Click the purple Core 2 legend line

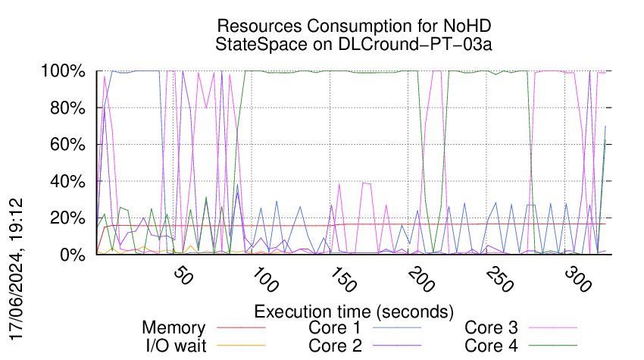[397, 346]
